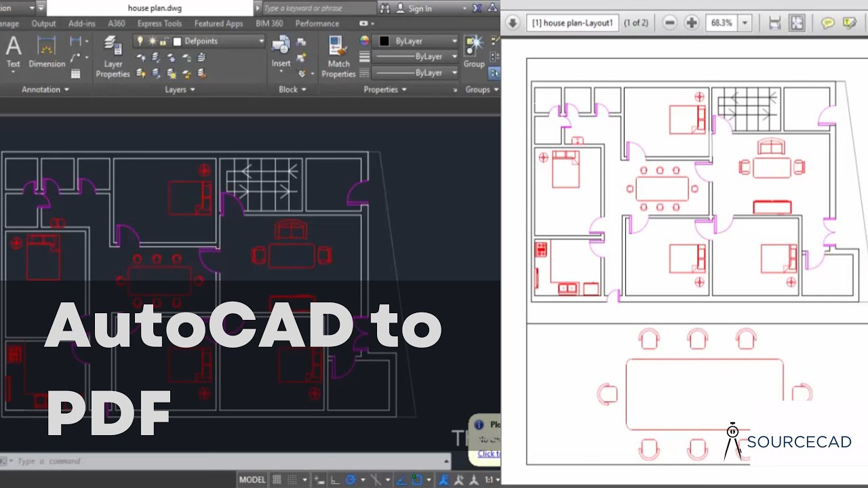Screen dimensions: 868x488
Task: Toggle the light bulb layer on/off icon
Action: (140, 41)
